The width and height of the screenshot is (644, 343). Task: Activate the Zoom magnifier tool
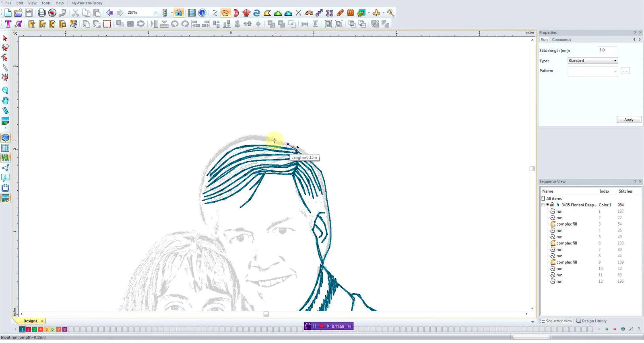[x=5, y=90]
